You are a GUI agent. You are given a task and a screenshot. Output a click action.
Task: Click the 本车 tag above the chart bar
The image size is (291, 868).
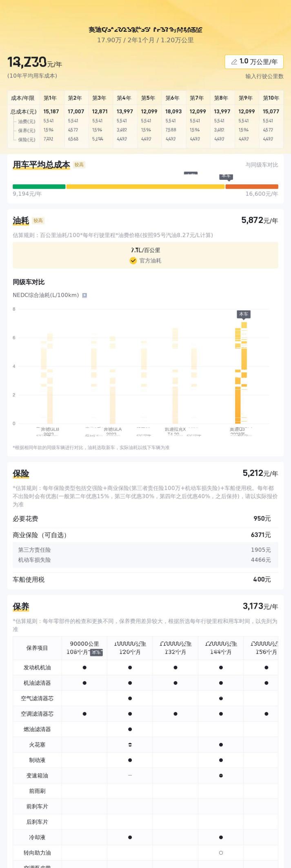tap(244, 314)
